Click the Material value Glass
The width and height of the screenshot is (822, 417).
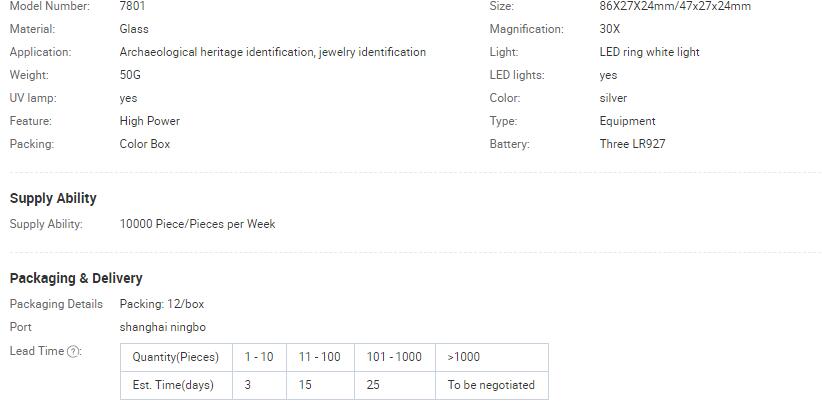point(134,29)
